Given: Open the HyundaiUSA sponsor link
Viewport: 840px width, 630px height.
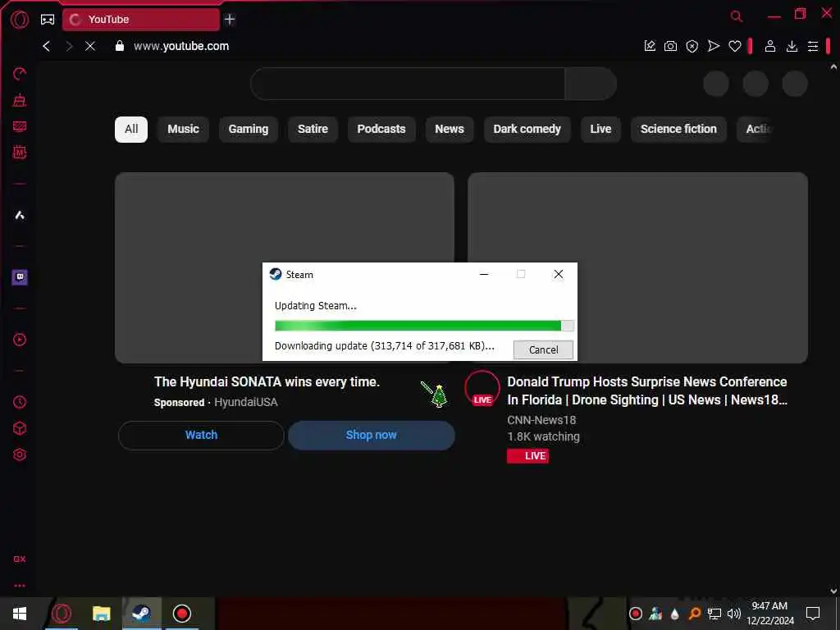Looking at the screenshot, I should [x=246, y=402].
